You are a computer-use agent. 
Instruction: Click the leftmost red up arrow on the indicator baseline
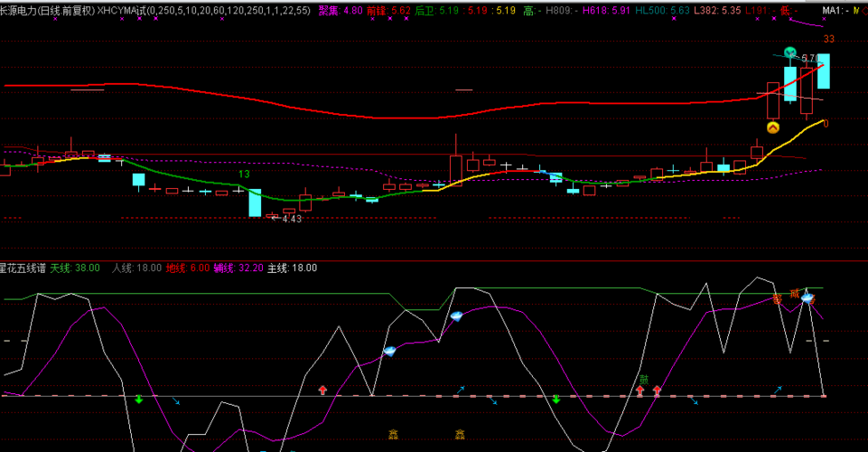pos(322,390)
